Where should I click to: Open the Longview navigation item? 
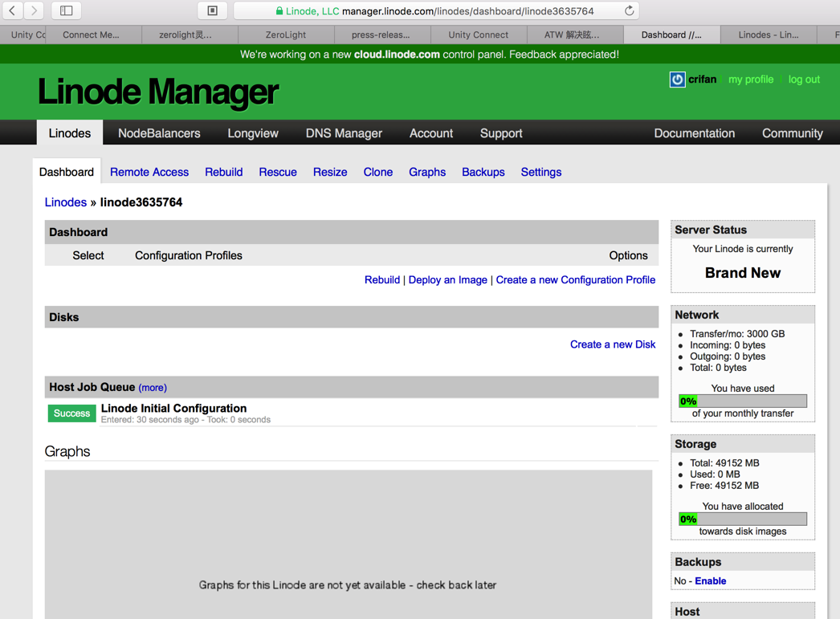(x=253, y=133)
